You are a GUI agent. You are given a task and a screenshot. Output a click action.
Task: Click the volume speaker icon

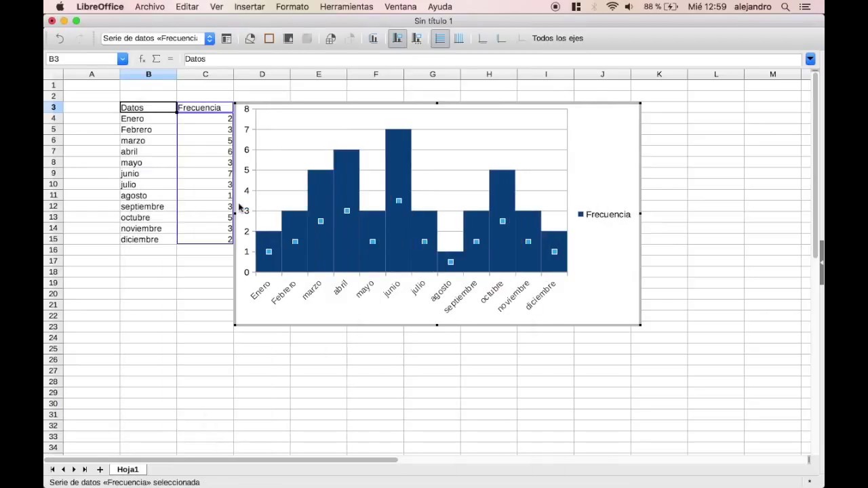[629, 7]
